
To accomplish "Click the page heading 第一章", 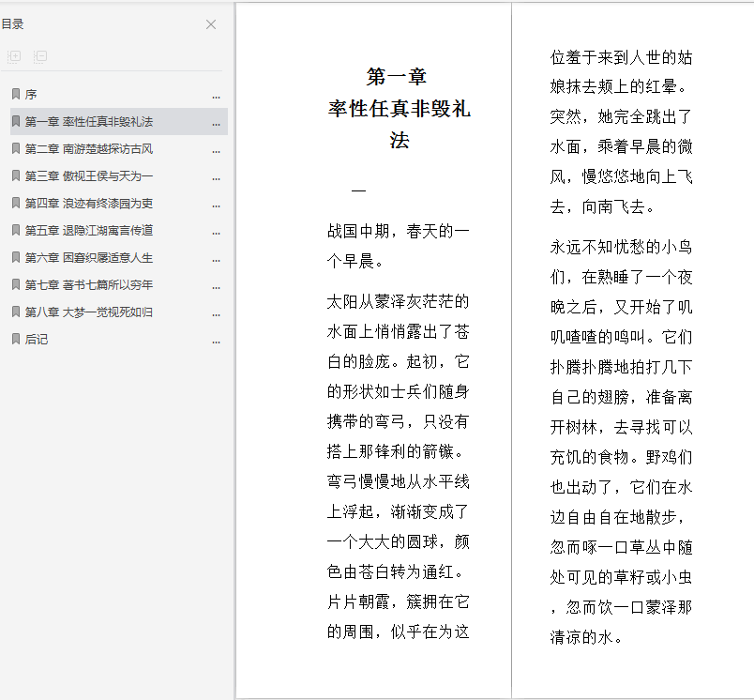I will [397, 77].
